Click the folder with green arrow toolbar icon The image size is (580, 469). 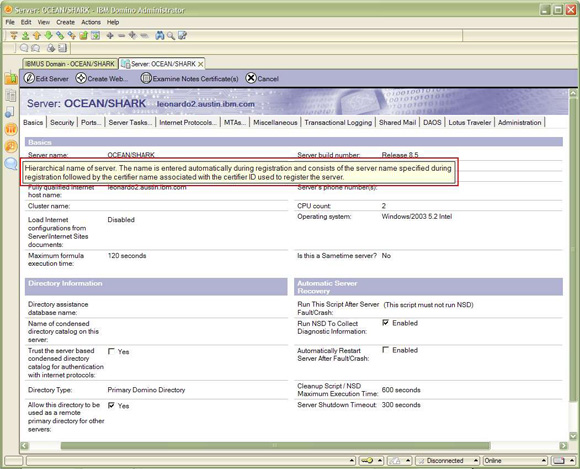(84, 36)
